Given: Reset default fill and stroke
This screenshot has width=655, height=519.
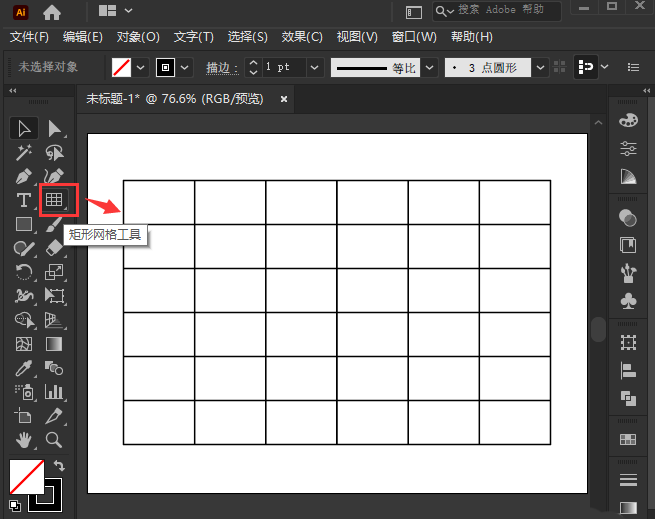Looking at the screenshot, I should click(15, 506).
